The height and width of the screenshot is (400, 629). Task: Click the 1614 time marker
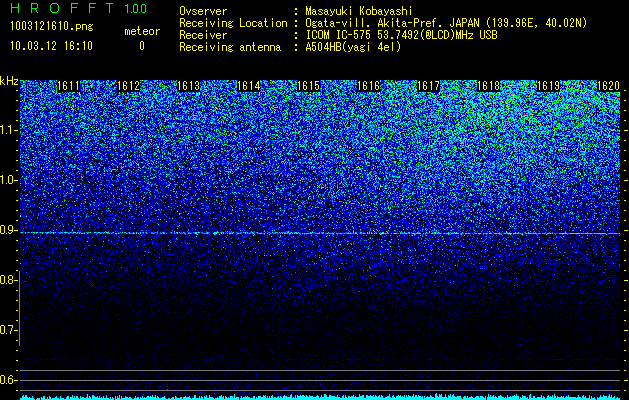tap(248, 86)
